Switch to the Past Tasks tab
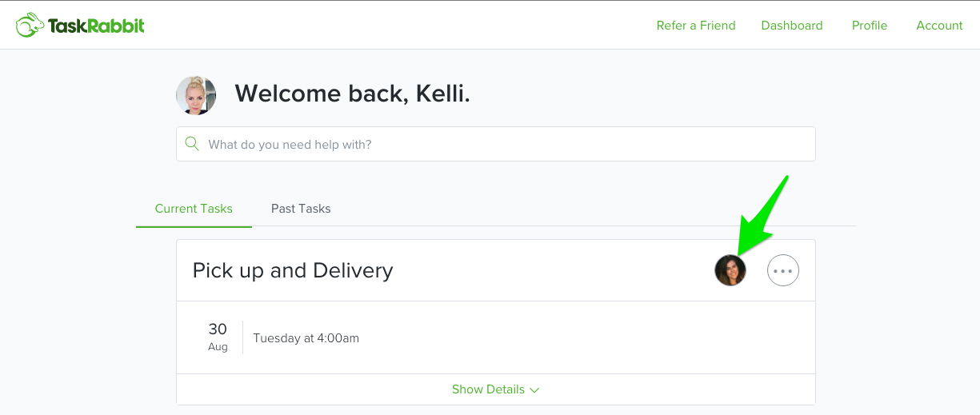 (x=301, y=209)
